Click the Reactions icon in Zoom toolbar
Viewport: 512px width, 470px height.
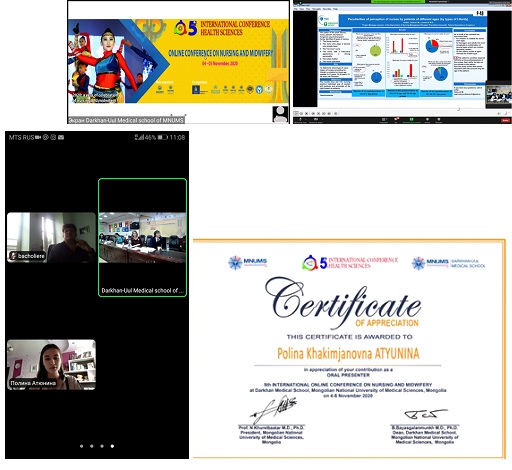(439, 119)
